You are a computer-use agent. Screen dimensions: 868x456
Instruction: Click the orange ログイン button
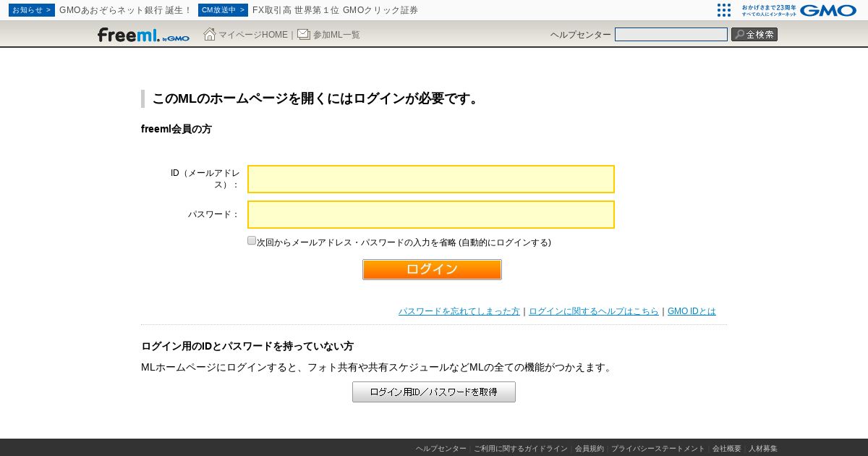[432, 269]
